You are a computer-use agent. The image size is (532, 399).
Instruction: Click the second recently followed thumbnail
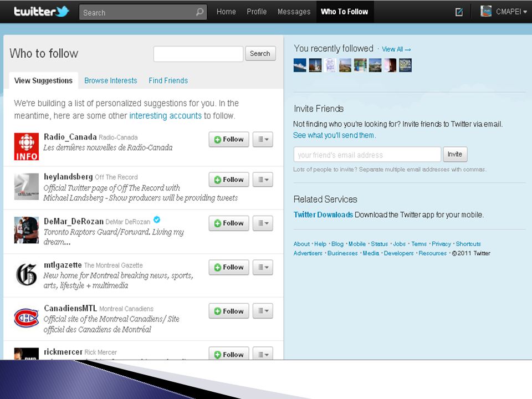315,65
